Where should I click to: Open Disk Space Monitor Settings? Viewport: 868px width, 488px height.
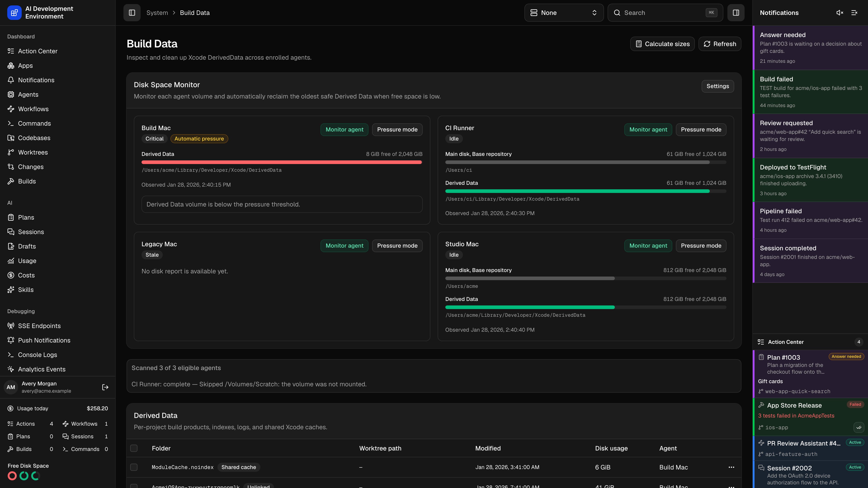coord(717,86)
